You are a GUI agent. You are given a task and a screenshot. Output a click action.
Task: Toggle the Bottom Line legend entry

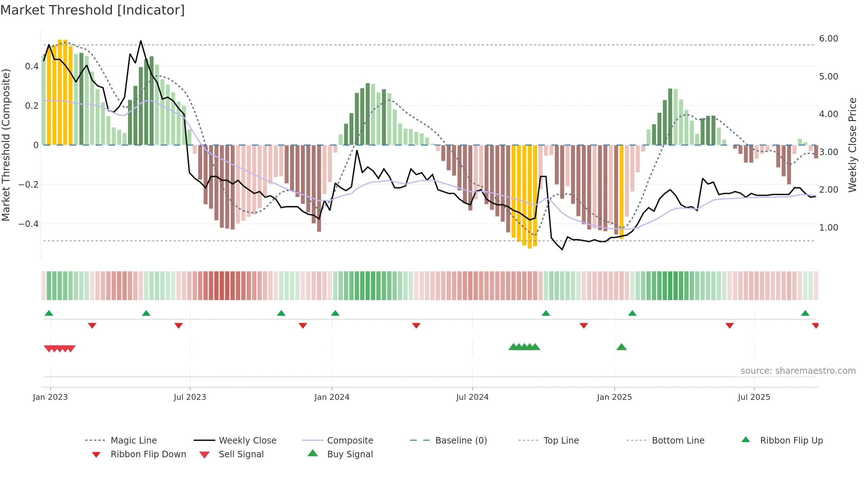click(665, 440)
